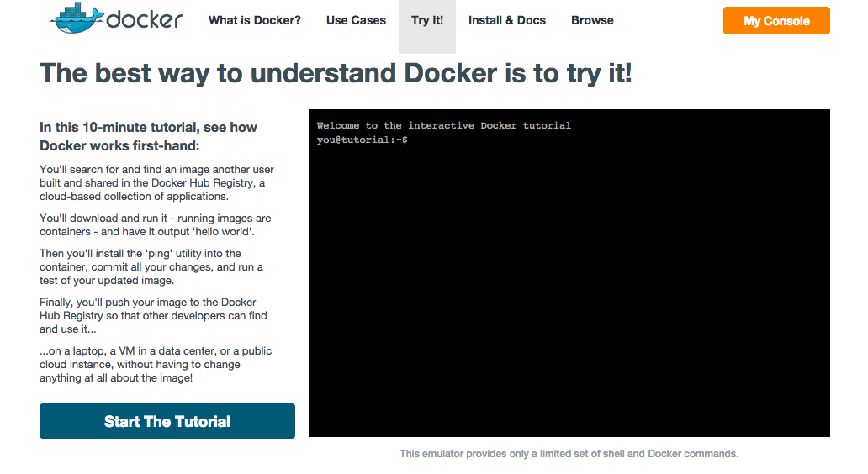This screenshot has width=868, height=474.
Task: Click the you@tutorial terminal prompt line
Action: point(363,140)
